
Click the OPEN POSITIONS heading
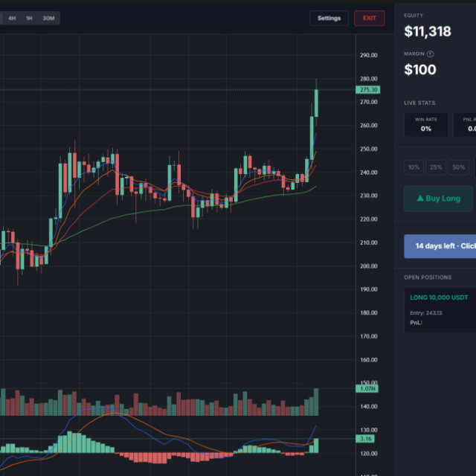pyautogui.click(x=428, y=277)
